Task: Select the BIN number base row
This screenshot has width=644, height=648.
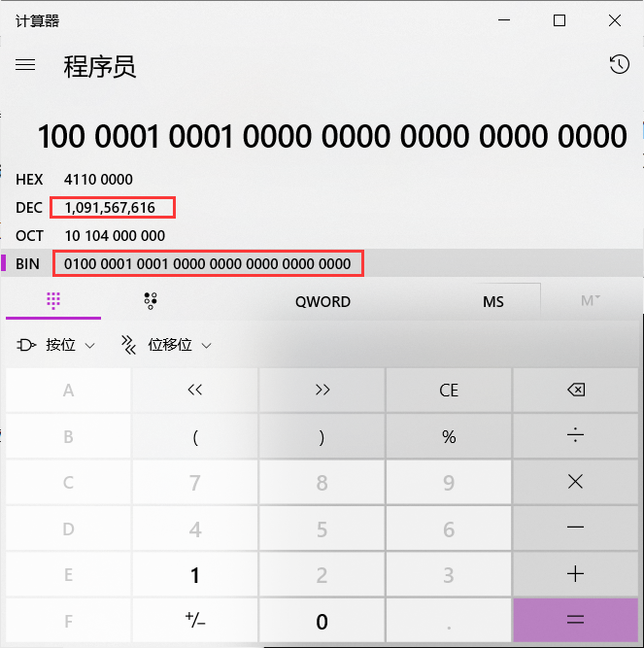Action: [x=322, y=263]
